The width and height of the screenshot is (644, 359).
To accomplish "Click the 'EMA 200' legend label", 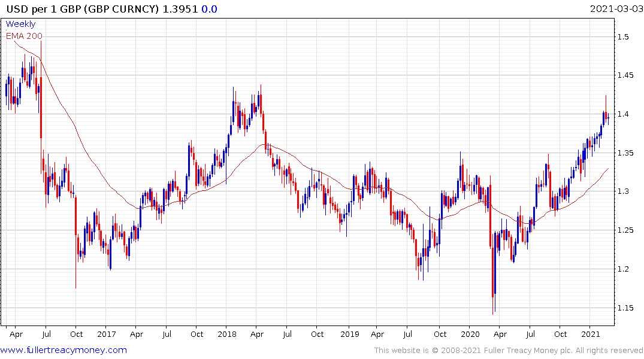I will pos(24,36).
